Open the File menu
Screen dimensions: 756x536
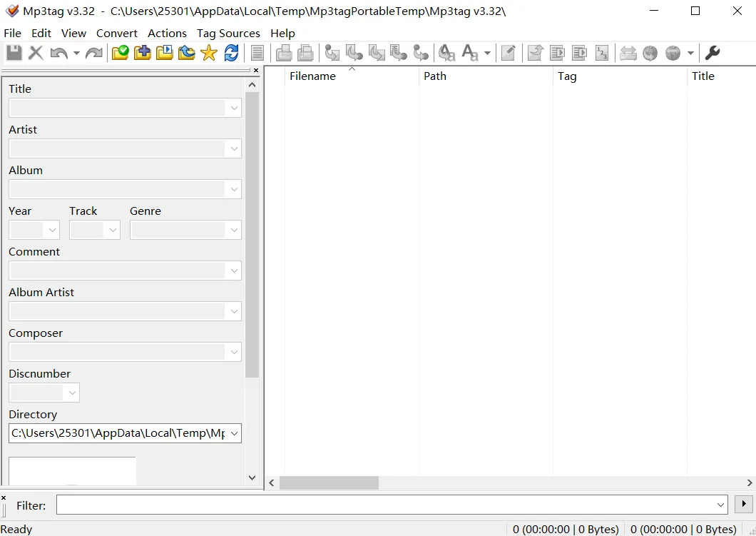tap(13, 33)
